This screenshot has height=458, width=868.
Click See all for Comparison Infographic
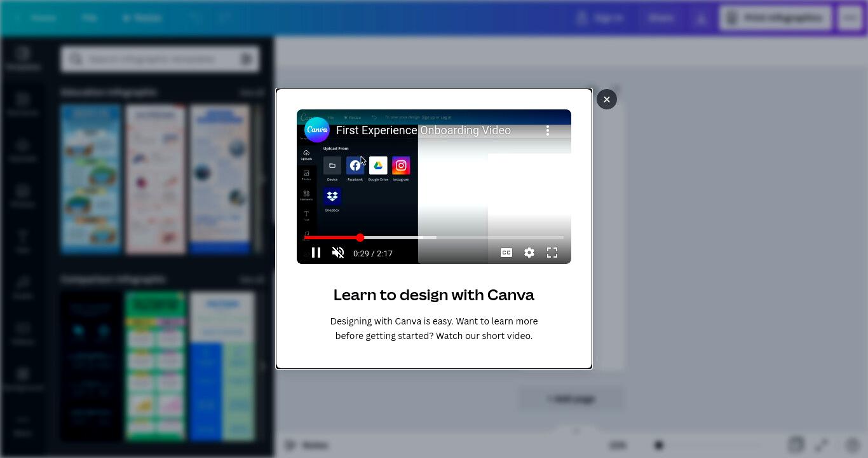[x=252, y=280]
